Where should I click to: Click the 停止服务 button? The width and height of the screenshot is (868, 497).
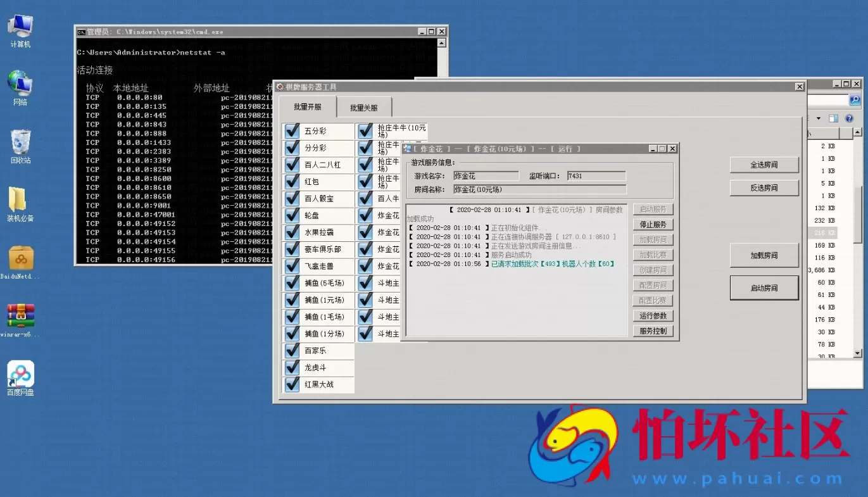(653, 225)
